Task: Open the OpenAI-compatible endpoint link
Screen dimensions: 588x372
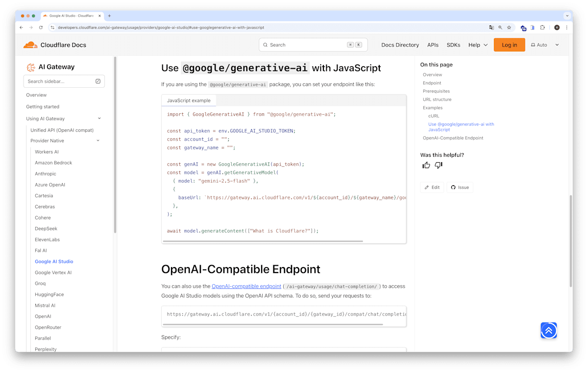Action: (246, 286)
